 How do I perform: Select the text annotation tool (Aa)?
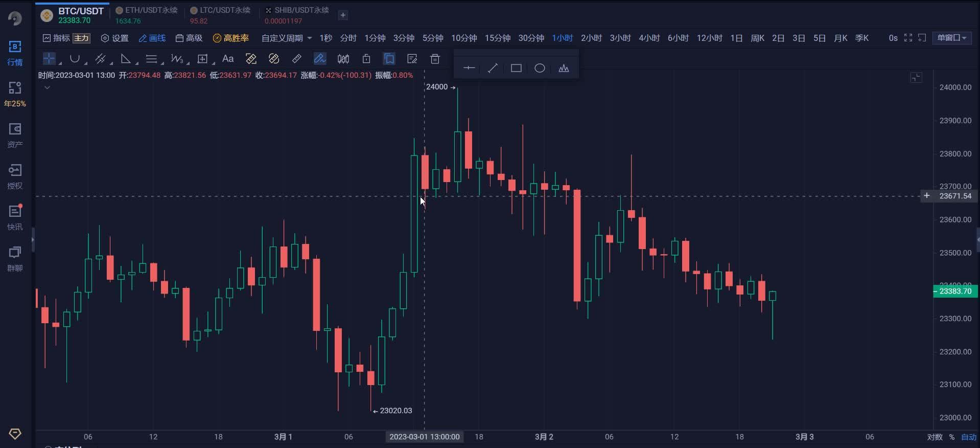(228, 59)
